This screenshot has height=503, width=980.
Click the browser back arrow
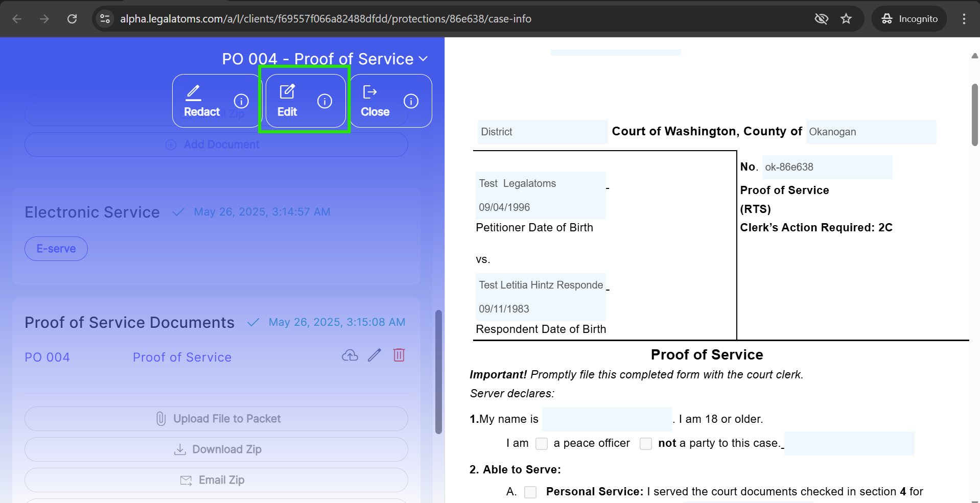click(x=17, y=19)
